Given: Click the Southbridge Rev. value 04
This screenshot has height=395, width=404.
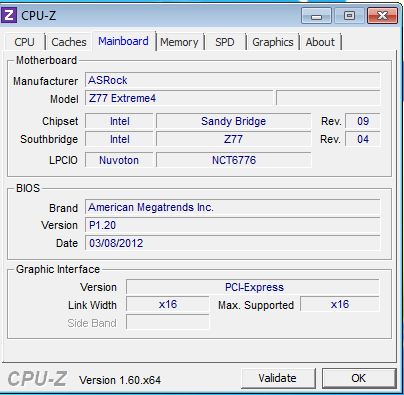Looking at the screenshot, I should [363, 139].
